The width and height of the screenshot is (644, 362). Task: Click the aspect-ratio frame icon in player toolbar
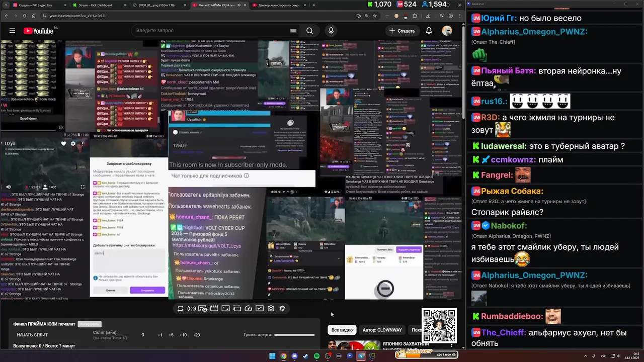click(225, 309)
